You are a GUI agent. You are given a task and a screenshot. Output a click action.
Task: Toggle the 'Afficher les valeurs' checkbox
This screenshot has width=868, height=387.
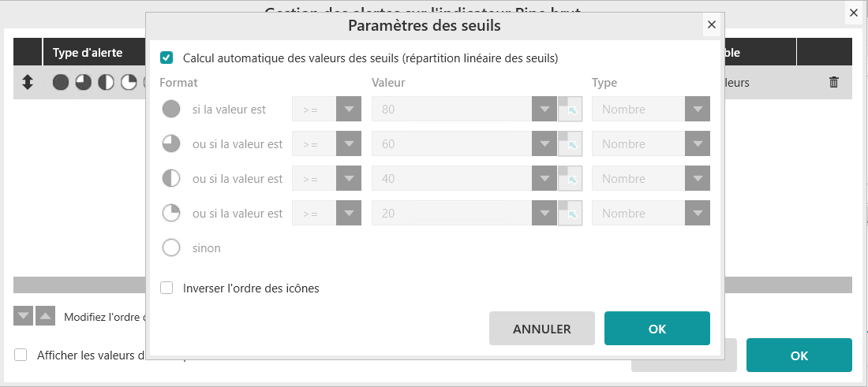click(x=21, y=355)
